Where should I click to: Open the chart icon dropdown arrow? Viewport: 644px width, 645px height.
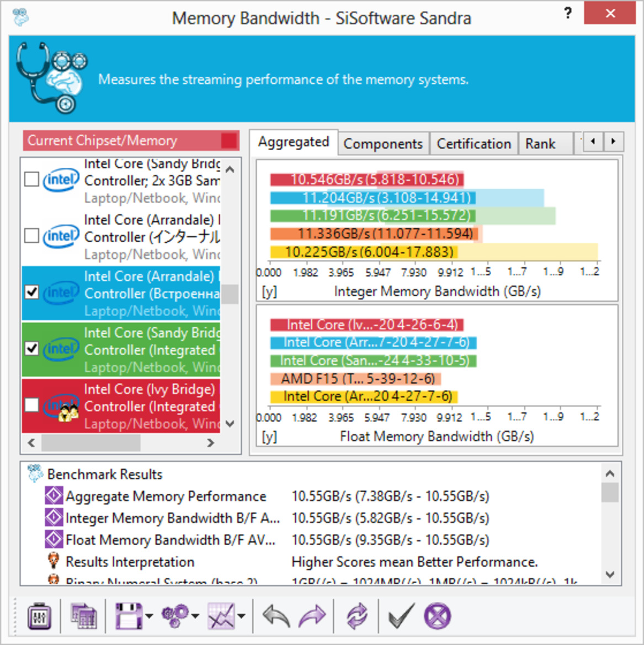point(242,616)
